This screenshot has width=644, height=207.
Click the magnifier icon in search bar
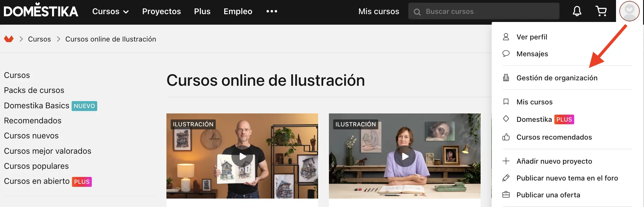tap(417, 12)
